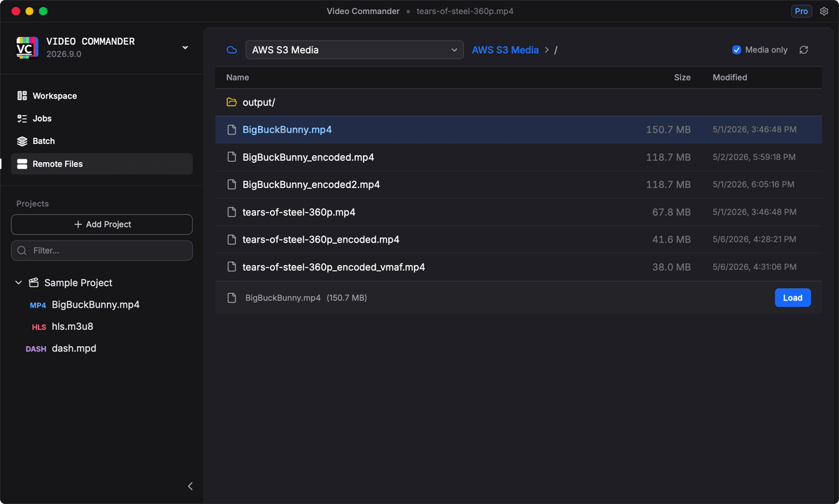Viewport: 839px width, 504px height.
Task: Click the 67.8 MB size cell
Action: pos(672,212)
